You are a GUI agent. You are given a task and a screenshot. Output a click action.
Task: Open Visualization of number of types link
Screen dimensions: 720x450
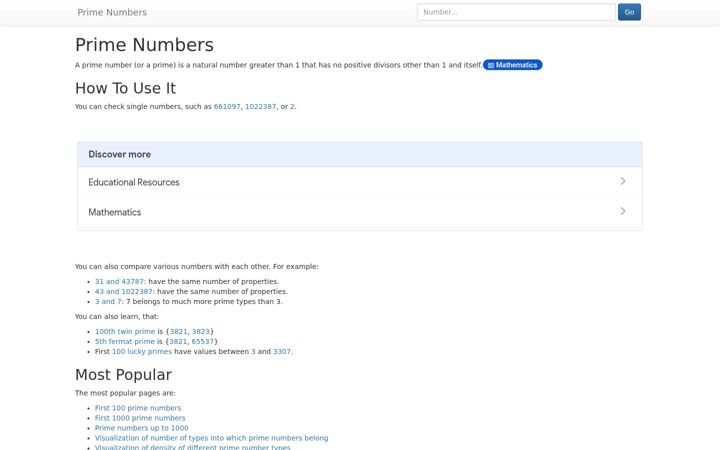click(211, 439)
